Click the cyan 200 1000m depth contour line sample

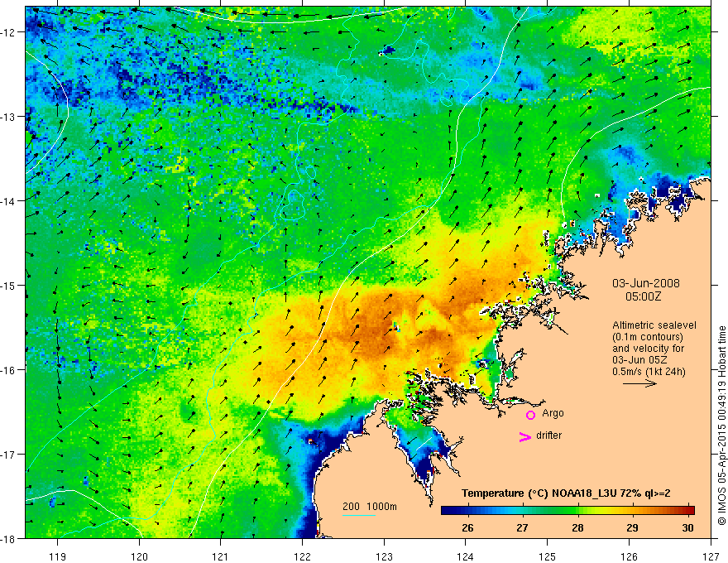point(359,515)
